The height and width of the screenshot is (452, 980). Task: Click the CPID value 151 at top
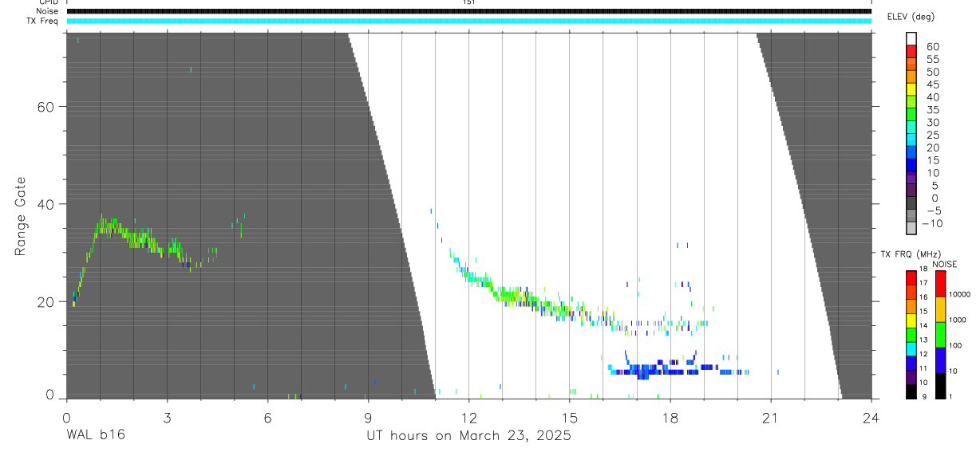click(x=468, y=2)
